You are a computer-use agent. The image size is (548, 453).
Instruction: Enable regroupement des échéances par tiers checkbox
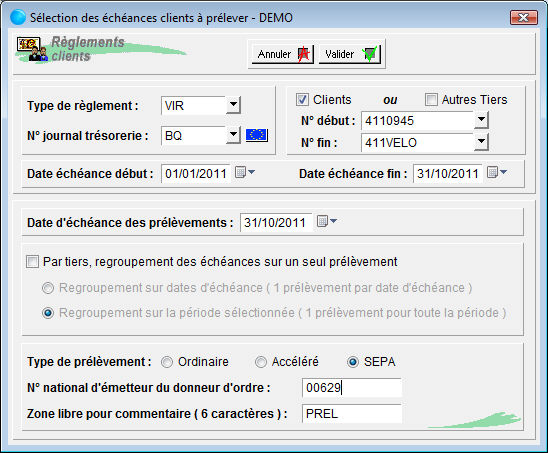pos(32,261)
